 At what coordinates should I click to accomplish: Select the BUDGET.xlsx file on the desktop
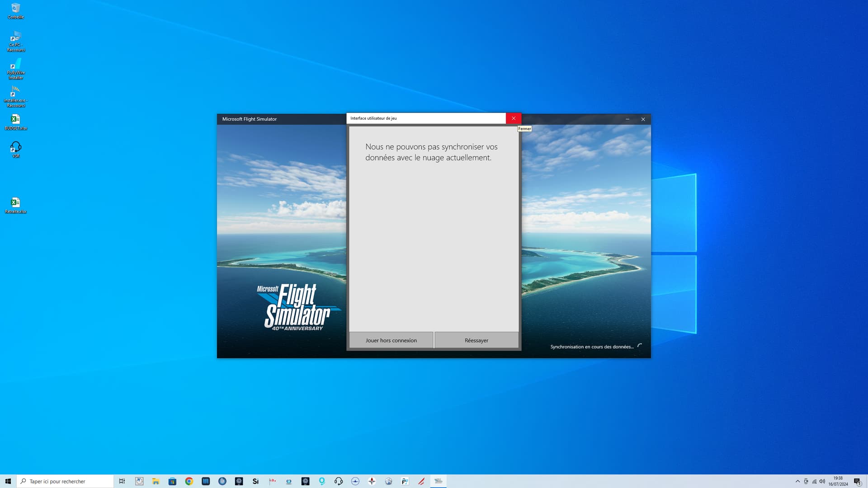pyautogui.click(x=16, y=122)
